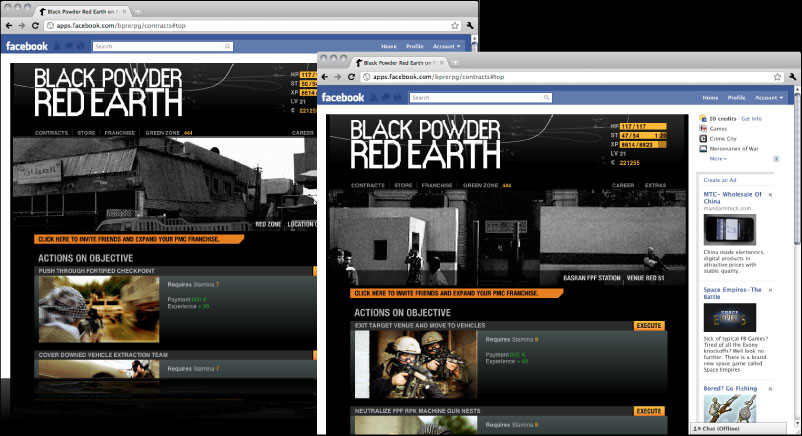Open Chat (Offline) bar
The height and width of the screenshot is (436, 802).
(x=738, y=429)
